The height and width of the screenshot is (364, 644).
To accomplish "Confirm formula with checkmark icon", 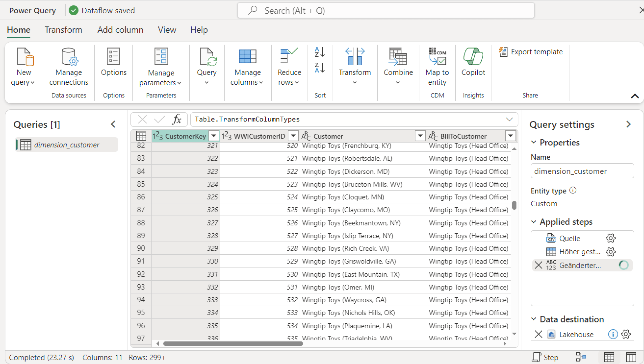I will tap(159, 119).
